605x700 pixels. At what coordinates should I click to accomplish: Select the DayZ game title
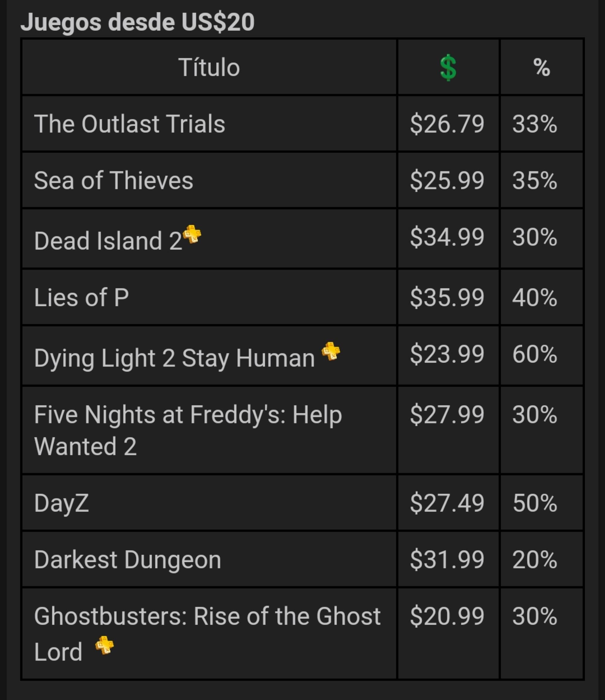pyautogui.click(x=62, y=503)
